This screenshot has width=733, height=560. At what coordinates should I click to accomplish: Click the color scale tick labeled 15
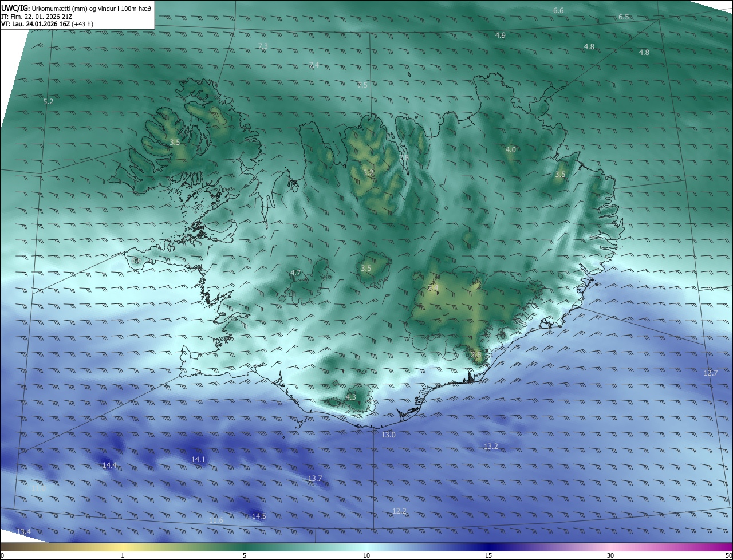[488, 555]
